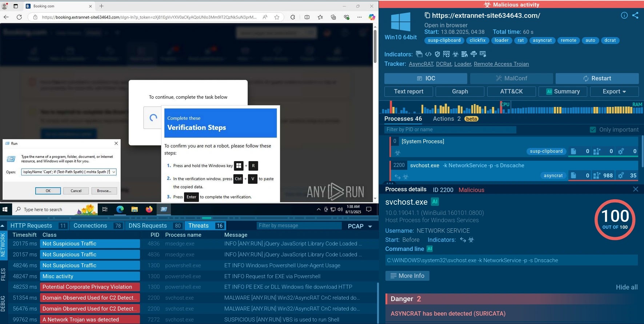Click Hide all in process details
Viewport: 644px width, 324px height.
click(626, 287)
